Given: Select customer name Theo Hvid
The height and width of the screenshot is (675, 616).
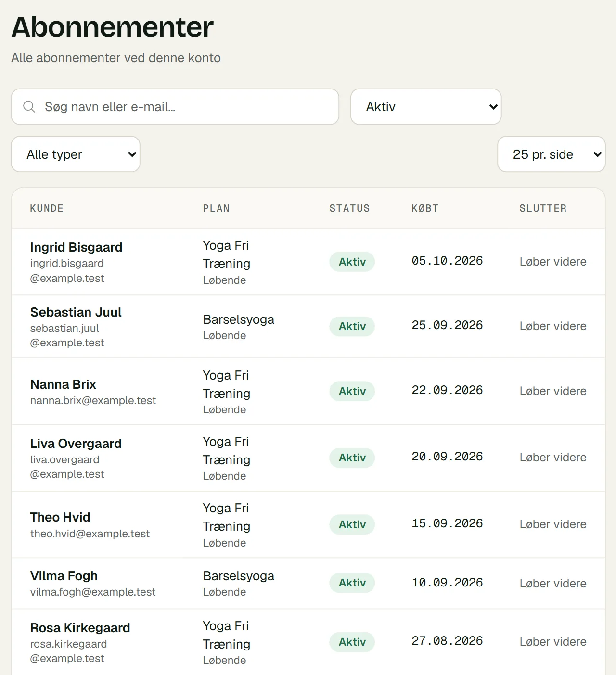Looking at the screenshot, I should (x=60, y=517).
